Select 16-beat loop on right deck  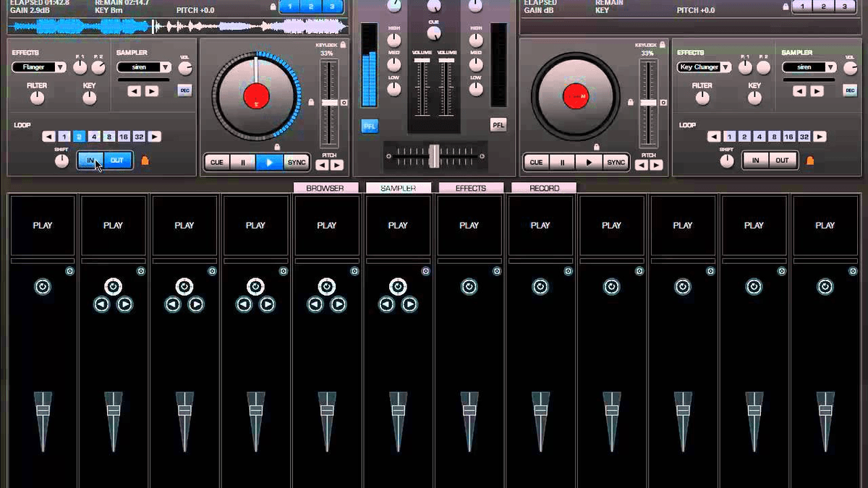(x=788, y=137)
